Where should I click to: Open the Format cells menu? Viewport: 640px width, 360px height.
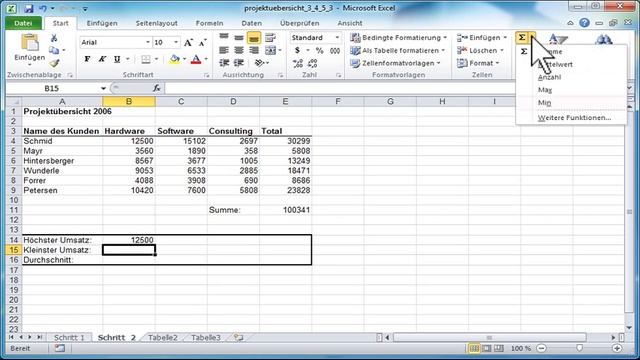point(478,63)
